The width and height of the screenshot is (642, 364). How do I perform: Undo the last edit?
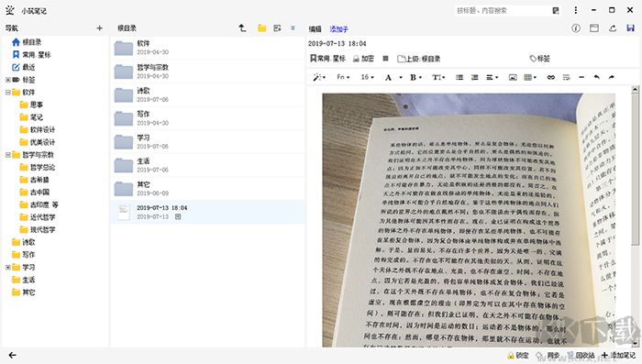tap(596, 77)
